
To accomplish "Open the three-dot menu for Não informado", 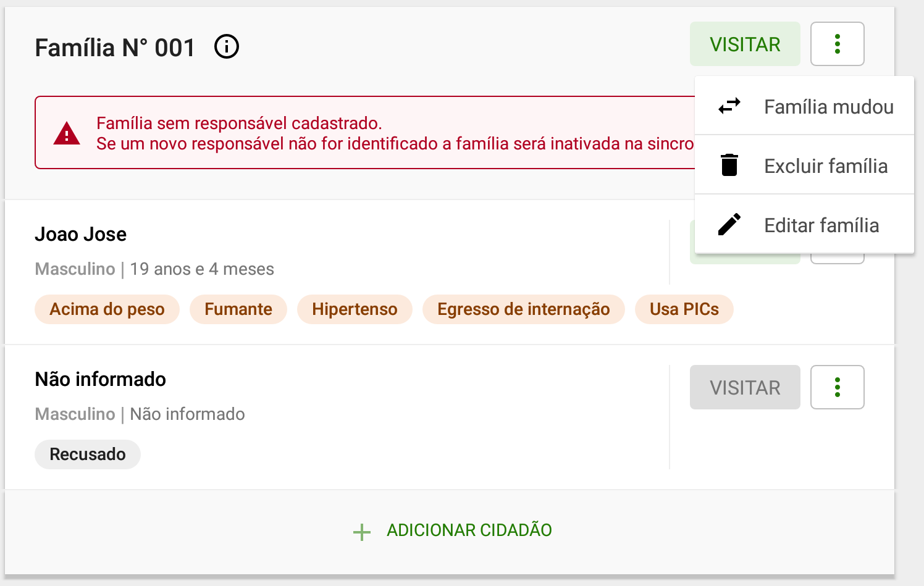I will (x=838, y=387).
